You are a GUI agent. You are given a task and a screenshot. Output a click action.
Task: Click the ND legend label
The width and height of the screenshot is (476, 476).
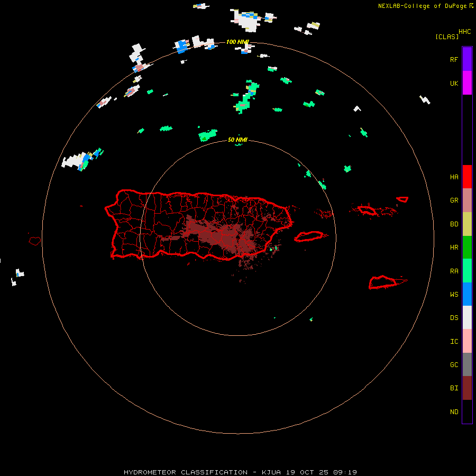[454, 412]
